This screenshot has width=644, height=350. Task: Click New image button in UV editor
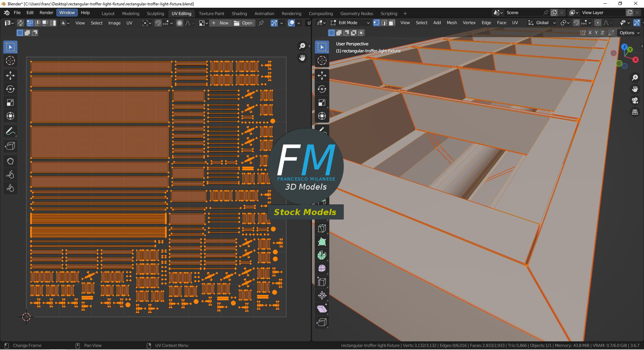220,23
